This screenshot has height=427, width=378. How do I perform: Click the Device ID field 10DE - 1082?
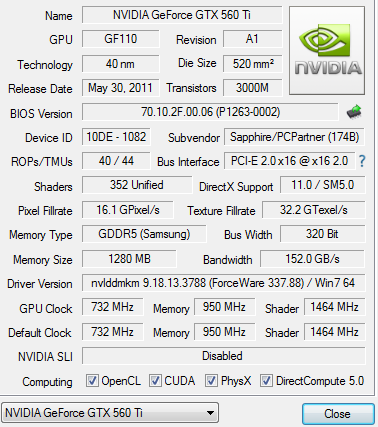(116, 137)
